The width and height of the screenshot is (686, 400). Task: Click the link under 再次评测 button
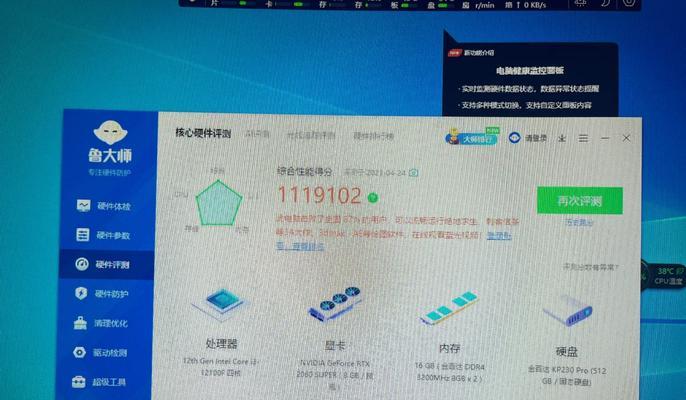(579, 222)
